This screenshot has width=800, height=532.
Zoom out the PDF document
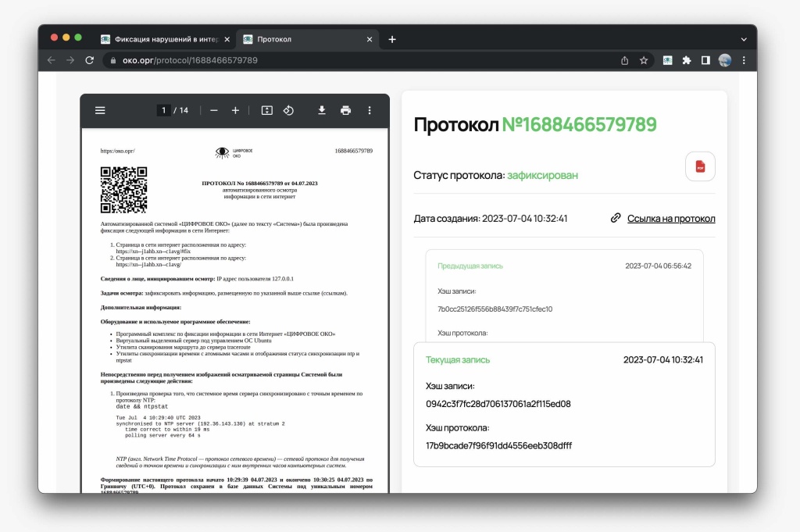tap(214, 110)
